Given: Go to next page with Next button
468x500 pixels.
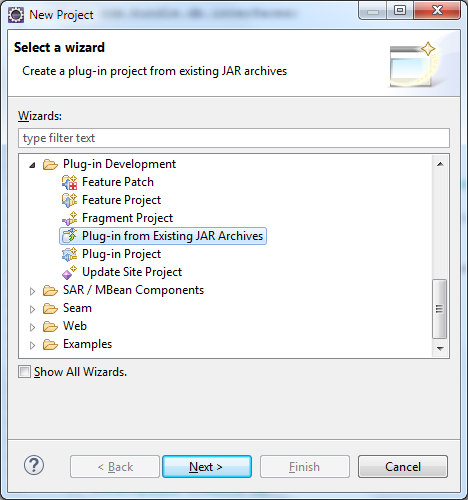Looking at the screenshot, I should point(207,467).
